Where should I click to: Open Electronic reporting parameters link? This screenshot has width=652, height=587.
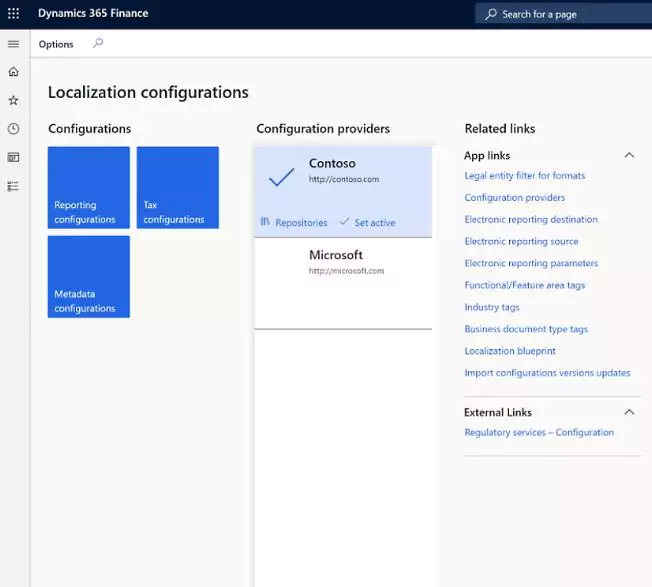(531, 263)
